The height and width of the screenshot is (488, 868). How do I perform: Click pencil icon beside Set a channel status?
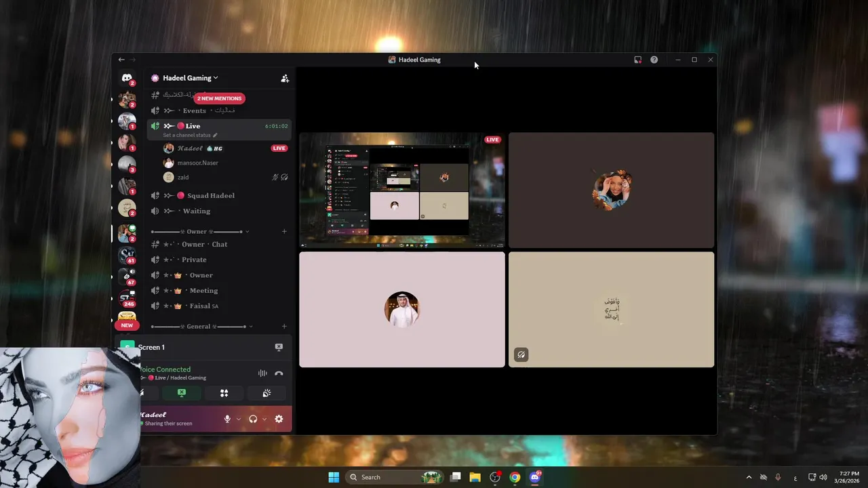click(216, 135)
